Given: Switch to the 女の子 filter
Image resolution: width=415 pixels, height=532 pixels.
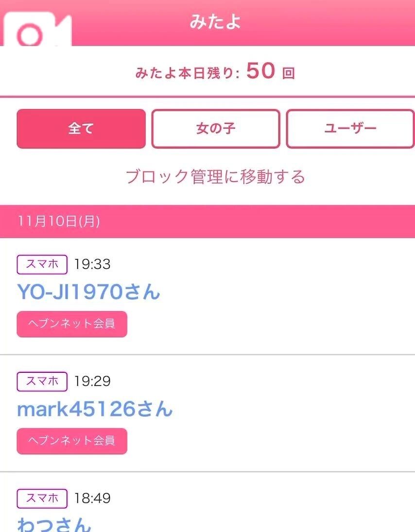Looking at the screenshot, I should click(216, 129).
